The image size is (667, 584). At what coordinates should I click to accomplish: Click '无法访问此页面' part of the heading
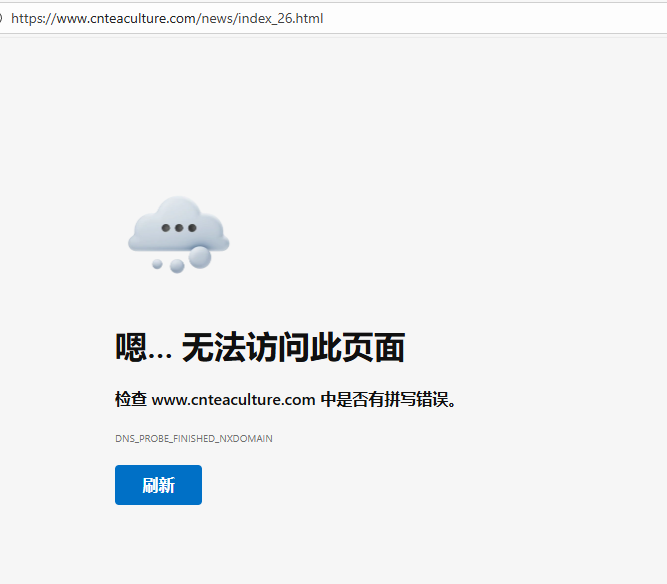pyautogui.click(x=293, y=348)
